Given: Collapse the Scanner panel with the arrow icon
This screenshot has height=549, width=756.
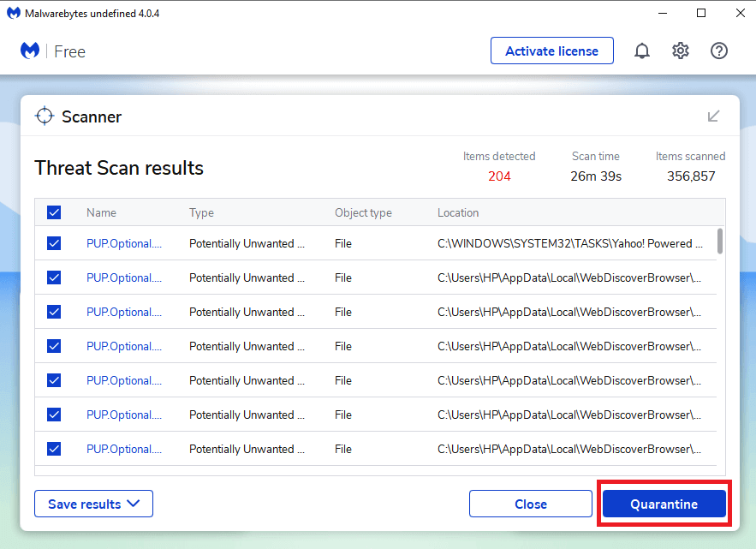Looking at the screenshot, I should tap(713, 116).
